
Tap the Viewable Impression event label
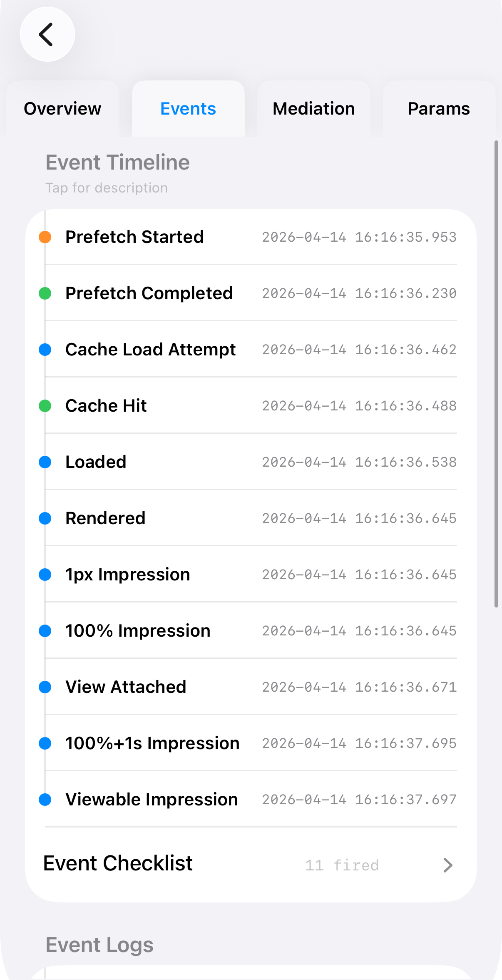click(x=152, y=800)
